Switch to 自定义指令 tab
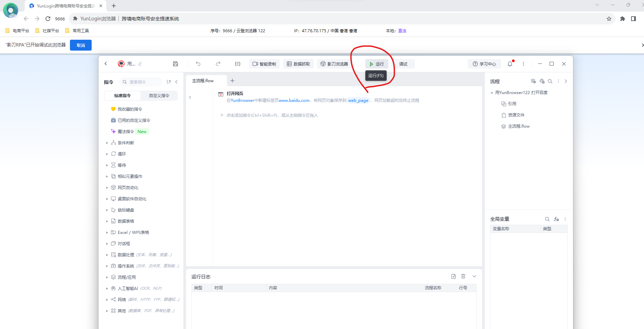The image size is (644, 329). tap(159, 96)
